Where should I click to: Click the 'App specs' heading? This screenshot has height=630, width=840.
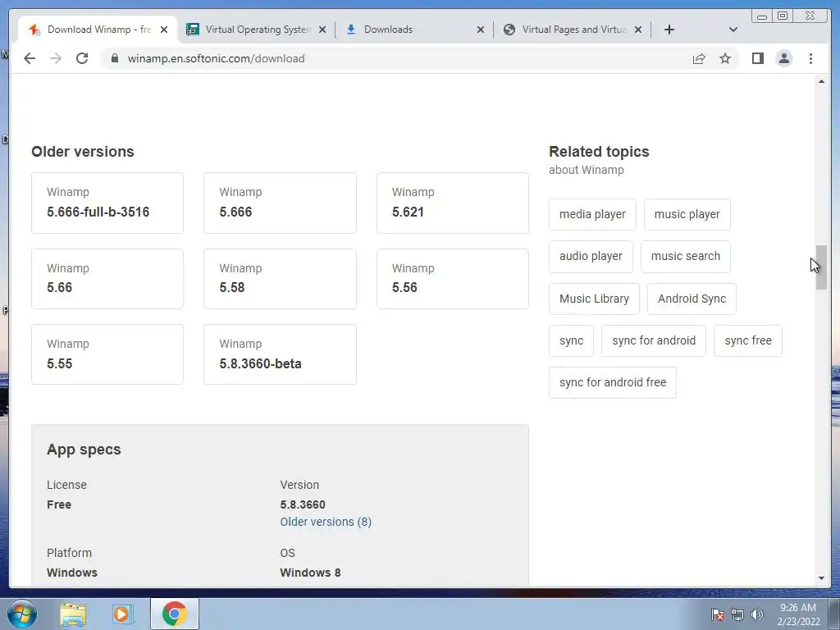84,450
